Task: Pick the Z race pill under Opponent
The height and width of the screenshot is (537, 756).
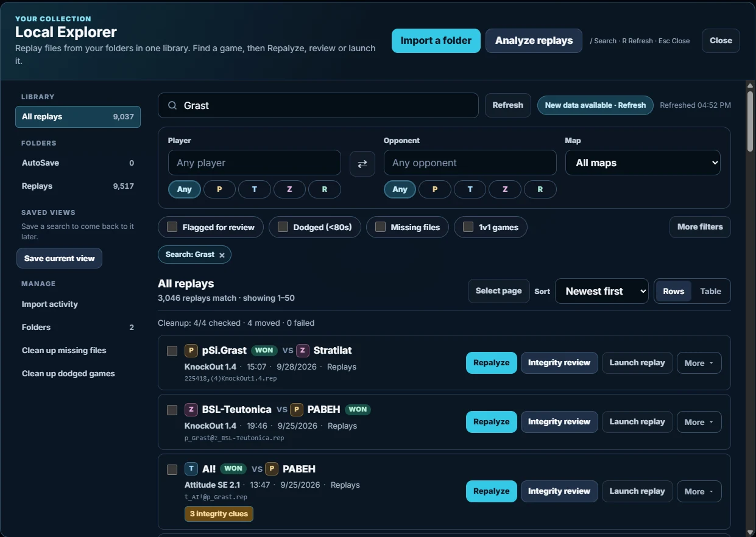Action: (x=505, y=189)
